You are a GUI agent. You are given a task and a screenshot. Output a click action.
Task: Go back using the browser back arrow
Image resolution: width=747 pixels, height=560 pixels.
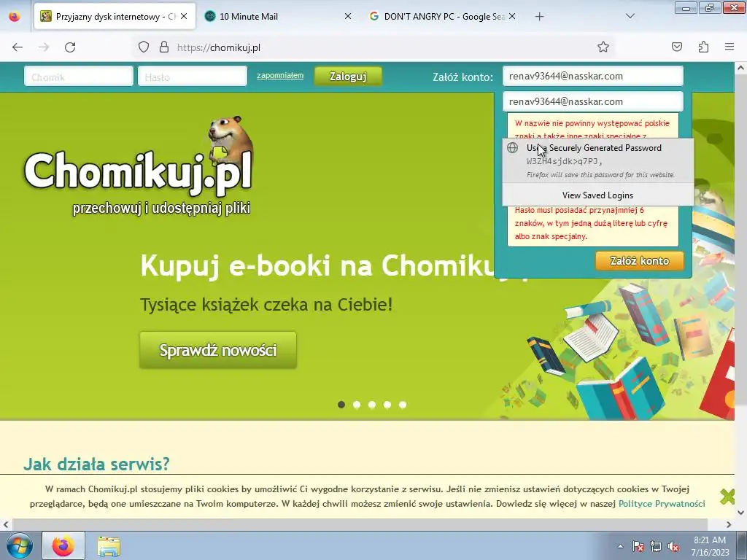18,47
